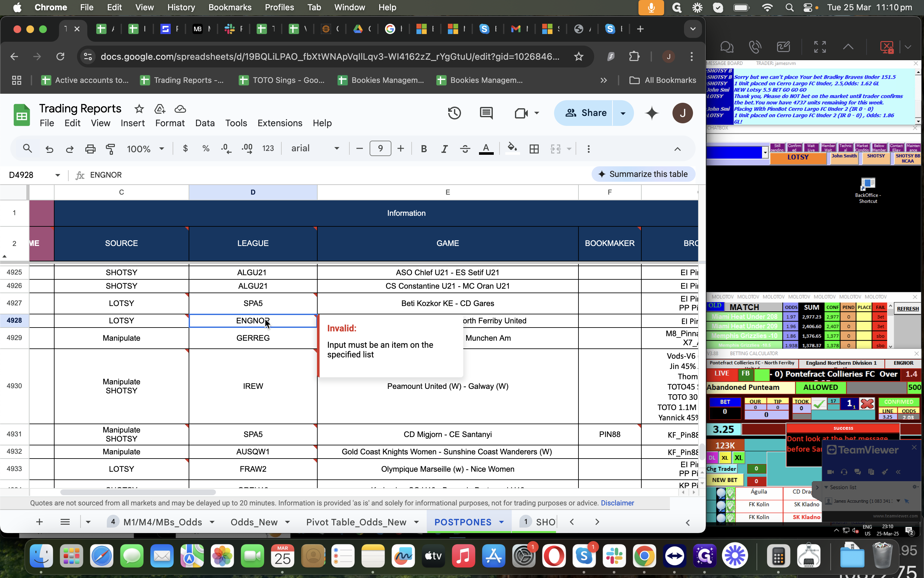Open the Chrome tab search dropdown
Image resolution: width=924 pixels, height=578 pixels.
693,29
